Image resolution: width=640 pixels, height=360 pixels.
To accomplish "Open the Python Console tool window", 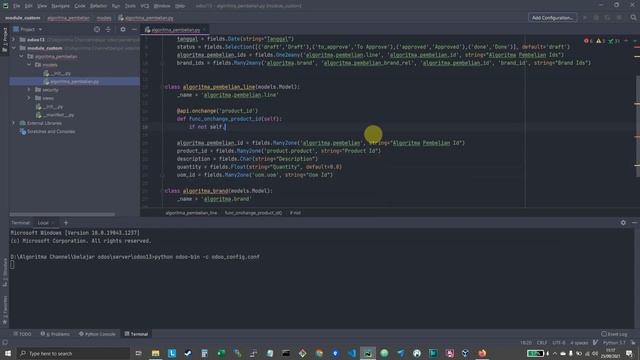I will (x=97, y=334).
